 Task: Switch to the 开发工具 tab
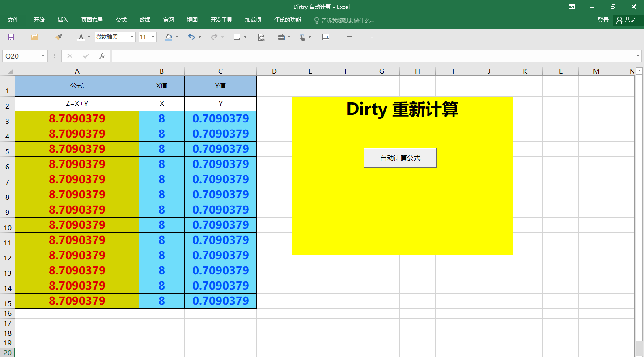point(221,20)
